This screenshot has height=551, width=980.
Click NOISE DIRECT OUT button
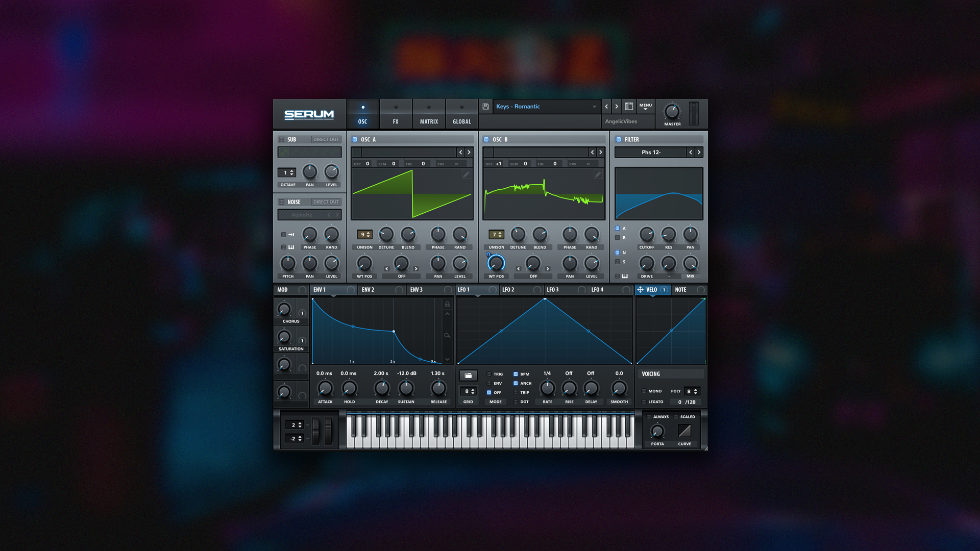coord(326,202)
